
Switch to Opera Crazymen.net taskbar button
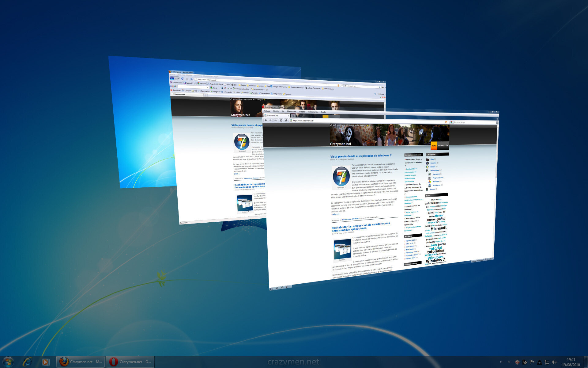[130, 362]
